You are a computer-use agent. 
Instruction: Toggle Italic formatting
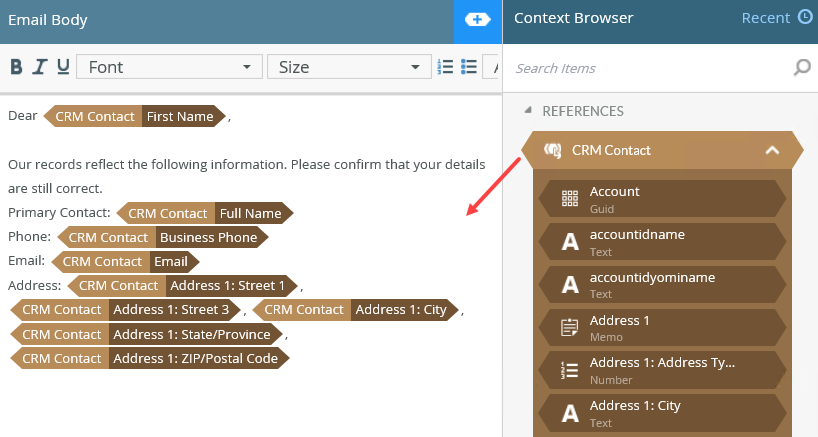coord(40,67)
